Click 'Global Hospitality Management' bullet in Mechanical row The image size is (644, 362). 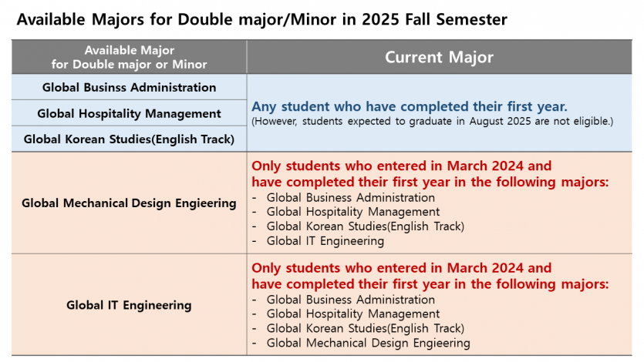pos(353,212)
